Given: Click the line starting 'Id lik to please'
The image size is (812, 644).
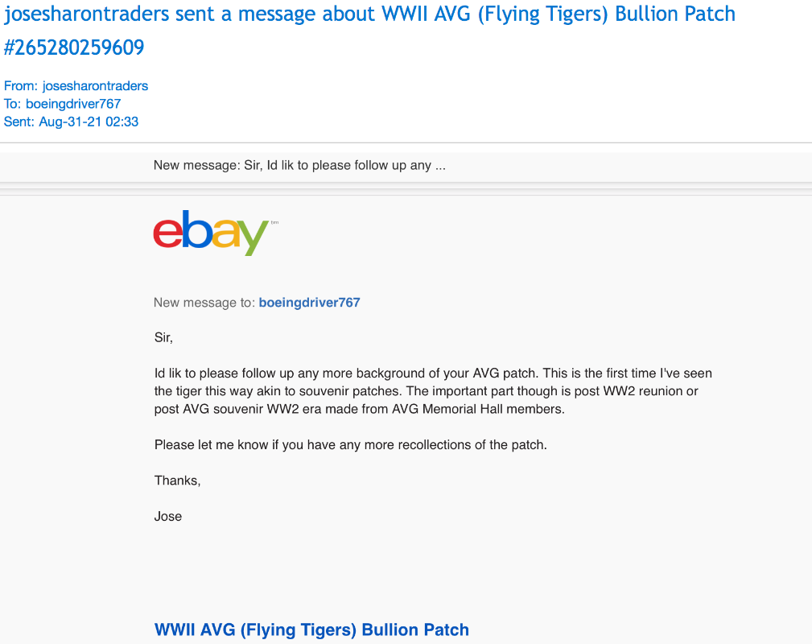Looking at the screenshot, I should (433, 374).
